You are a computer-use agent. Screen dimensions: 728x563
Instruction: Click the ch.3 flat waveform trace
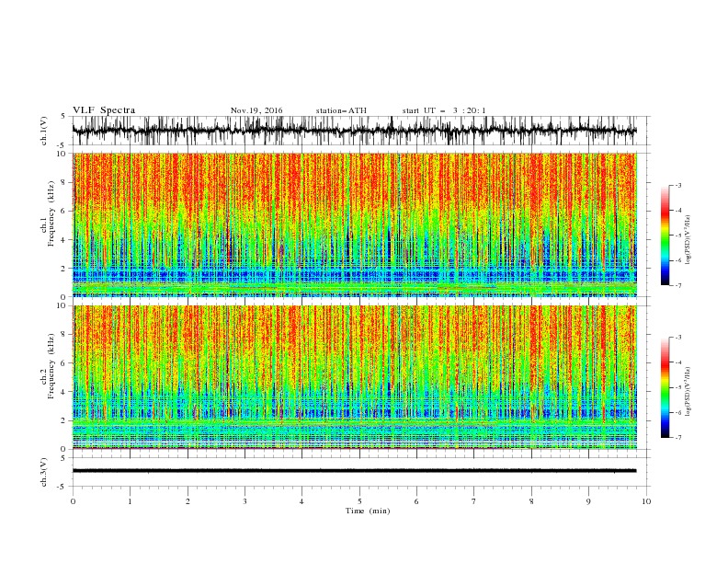point(354,471)
